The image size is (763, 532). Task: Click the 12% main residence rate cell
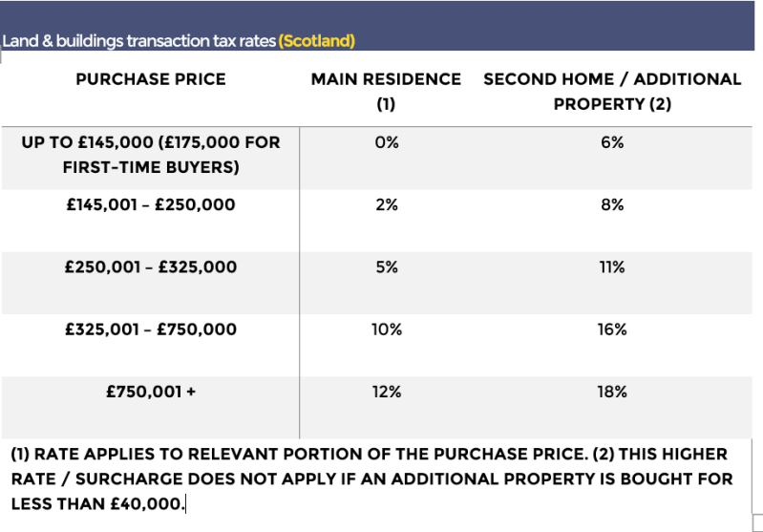386,392
